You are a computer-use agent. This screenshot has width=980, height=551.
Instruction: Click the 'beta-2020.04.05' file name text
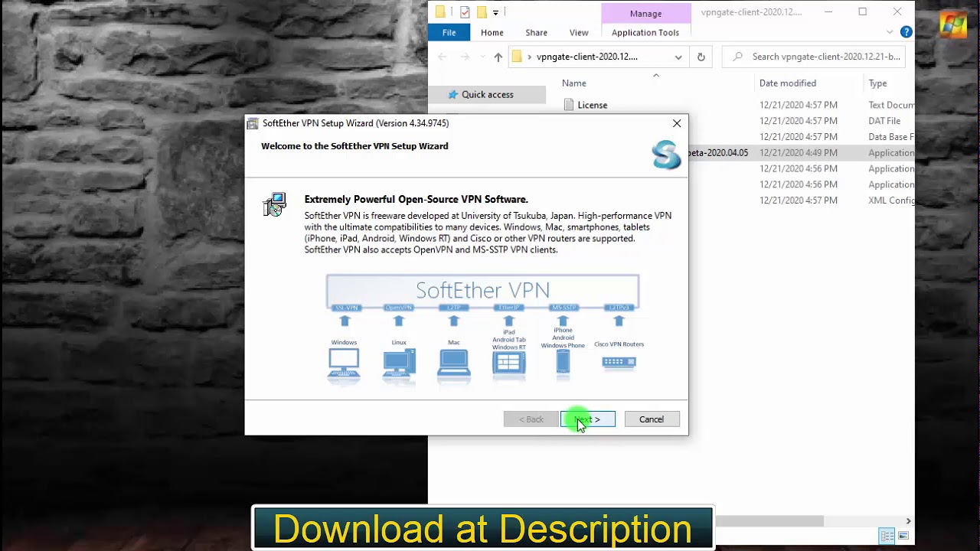pos(717,153)
